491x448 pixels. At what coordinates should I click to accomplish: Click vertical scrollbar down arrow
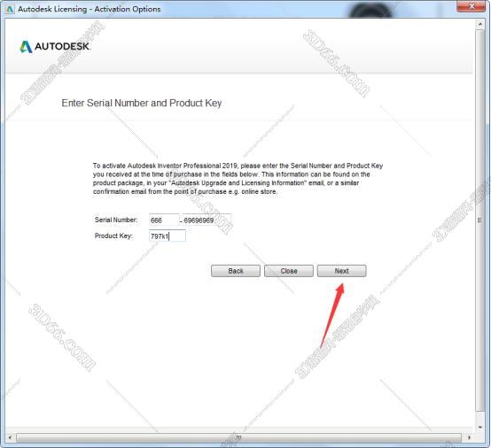pos(479,427)
